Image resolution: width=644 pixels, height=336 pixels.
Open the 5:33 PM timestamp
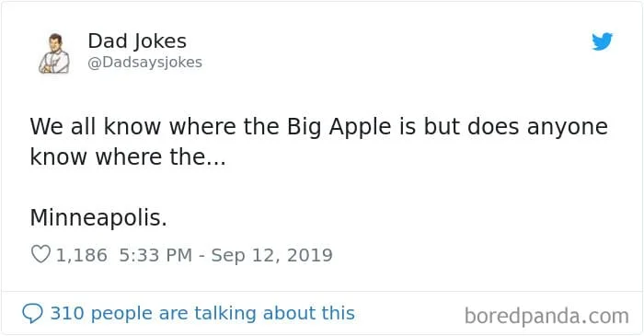[x=155, y=255]
